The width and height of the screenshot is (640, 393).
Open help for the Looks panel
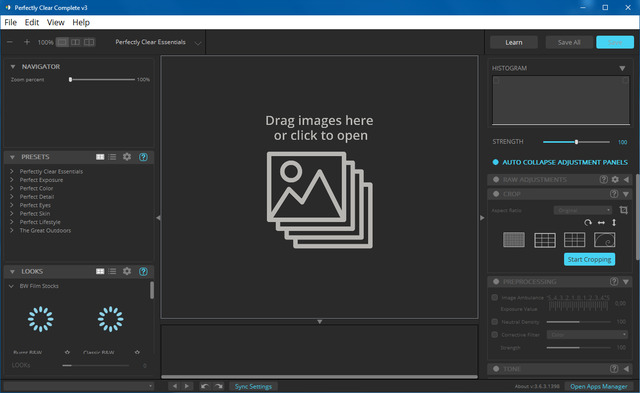point(143,271)
